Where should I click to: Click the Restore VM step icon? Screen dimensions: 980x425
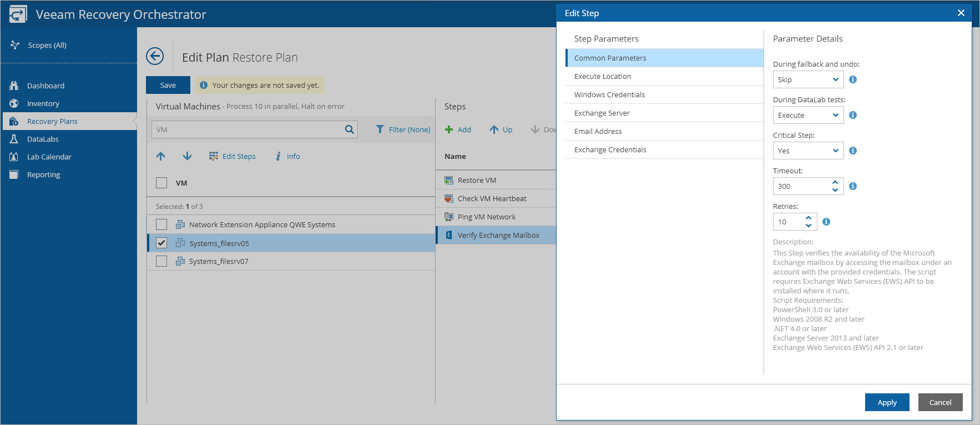pos(449,180)
